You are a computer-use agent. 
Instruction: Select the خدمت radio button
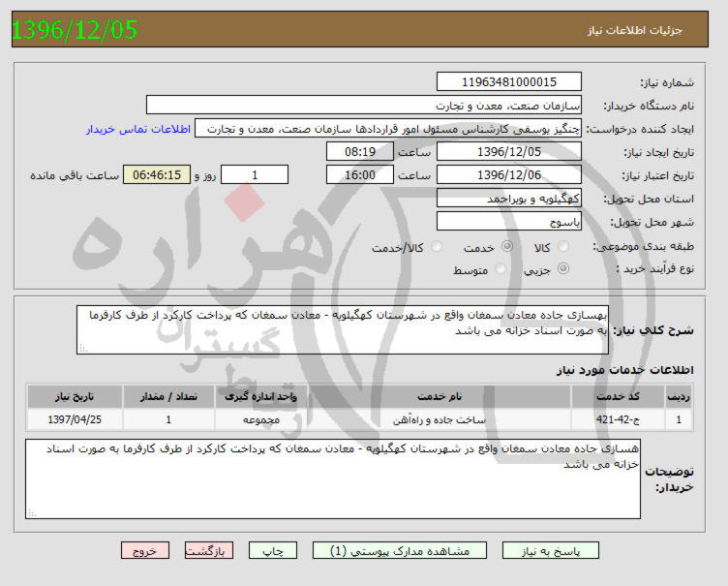(x=507, y=246)
